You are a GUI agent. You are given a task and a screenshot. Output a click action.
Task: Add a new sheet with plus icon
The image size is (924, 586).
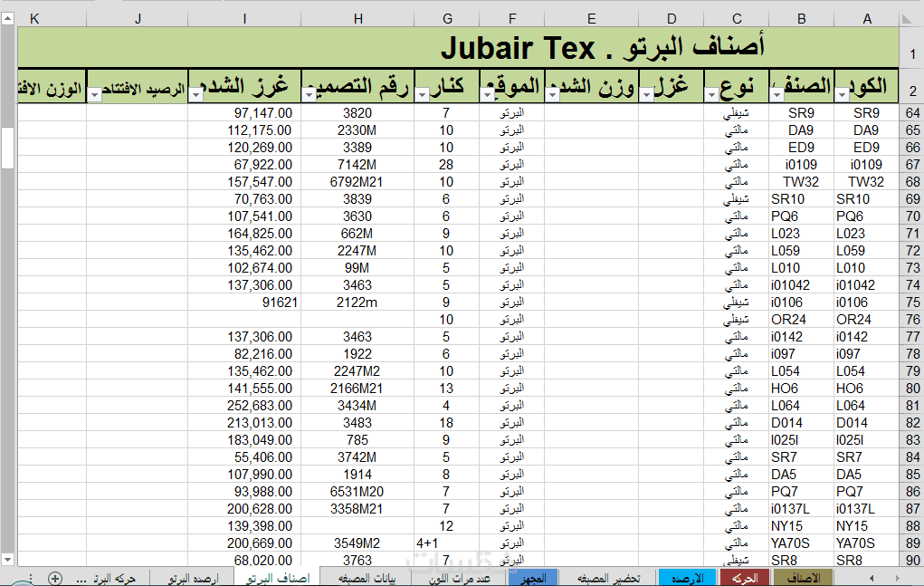[x=55, y=579]
